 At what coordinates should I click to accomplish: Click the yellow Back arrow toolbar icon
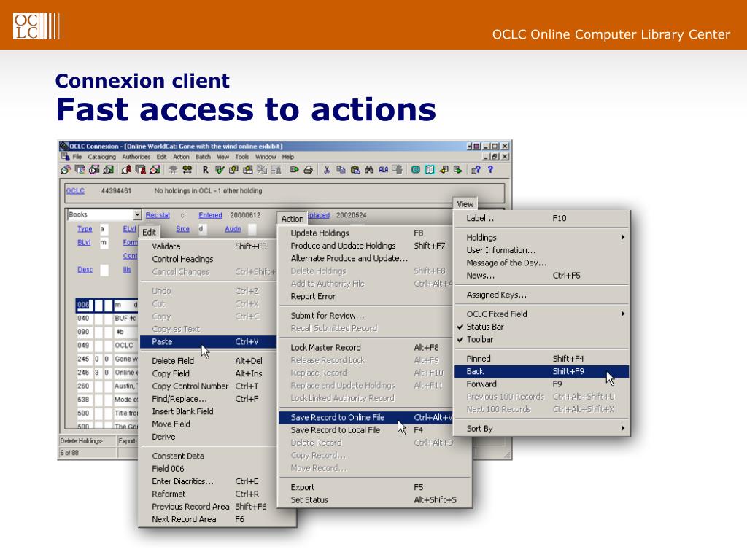pyautogui.click(x=444, y=169)
